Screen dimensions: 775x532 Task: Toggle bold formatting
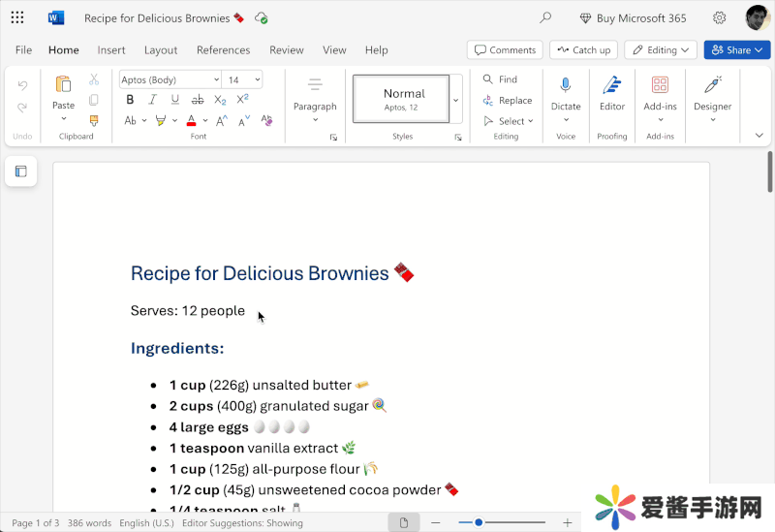coord(130,100)
